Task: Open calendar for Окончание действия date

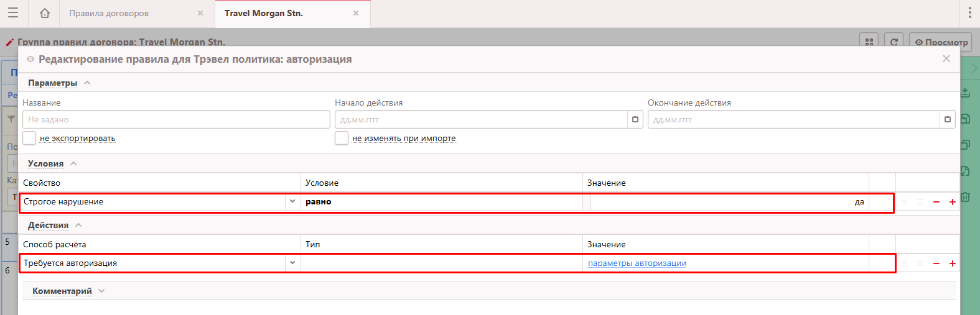Action: 947,119
